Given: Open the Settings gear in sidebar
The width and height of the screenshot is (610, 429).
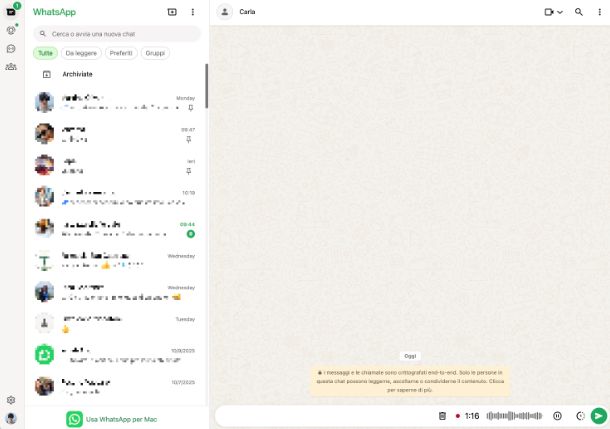Looking at the screenshot, I should point(11,400).
